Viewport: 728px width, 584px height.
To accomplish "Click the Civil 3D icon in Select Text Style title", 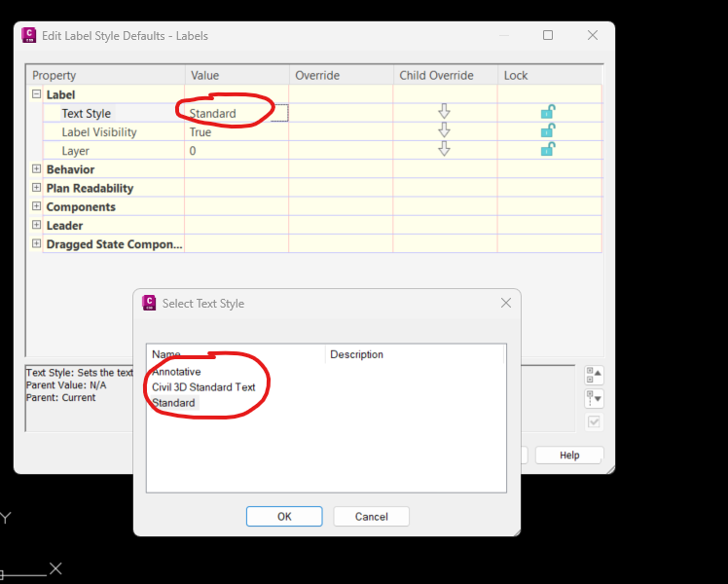I will [149, 303].
